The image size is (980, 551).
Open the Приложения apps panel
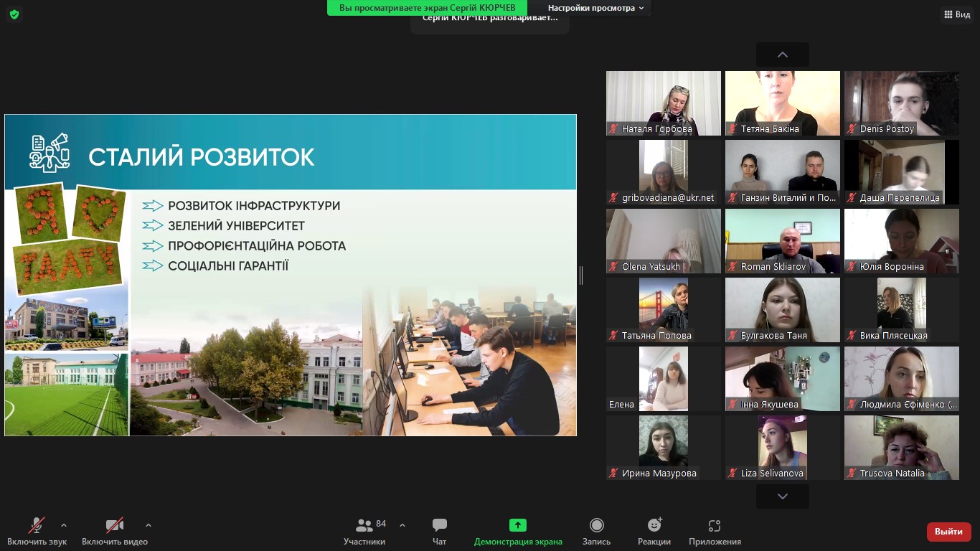click(715, 532)
